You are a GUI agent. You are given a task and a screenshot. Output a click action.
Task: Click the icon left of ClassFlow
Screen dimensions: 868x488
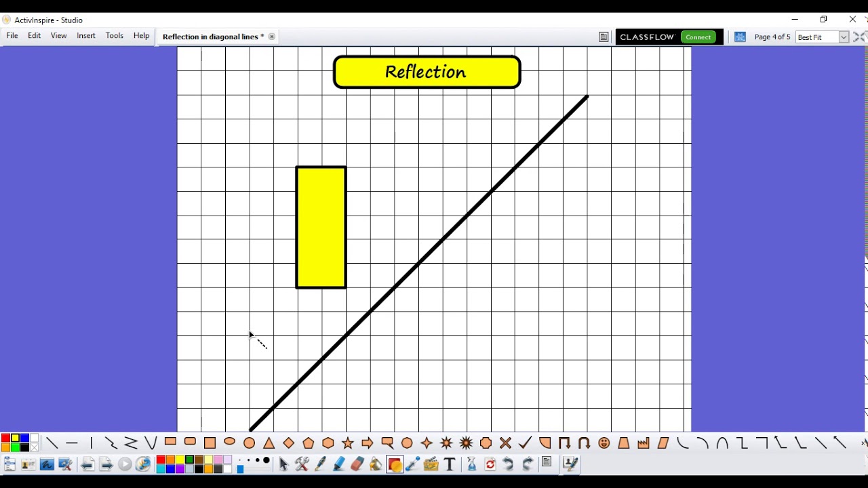(604, 37)
